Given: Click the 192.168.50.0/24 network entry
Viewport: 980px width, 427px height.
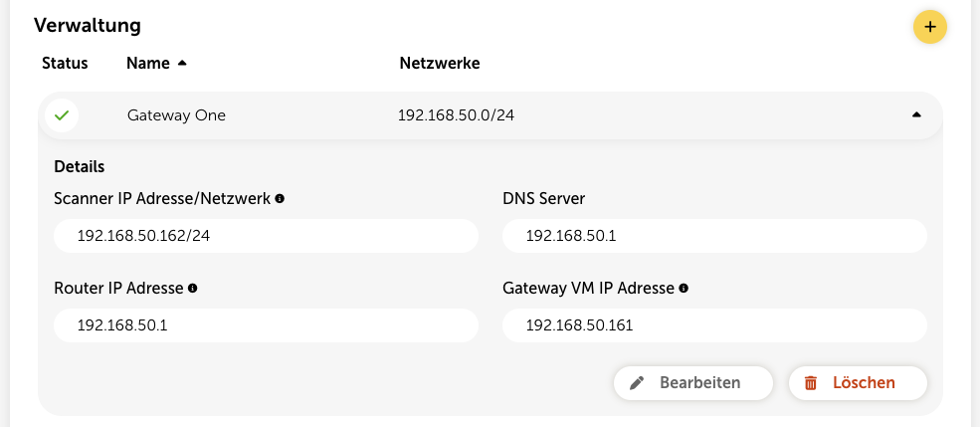Looking at the screenshot, I should click(x=456, y=115).
